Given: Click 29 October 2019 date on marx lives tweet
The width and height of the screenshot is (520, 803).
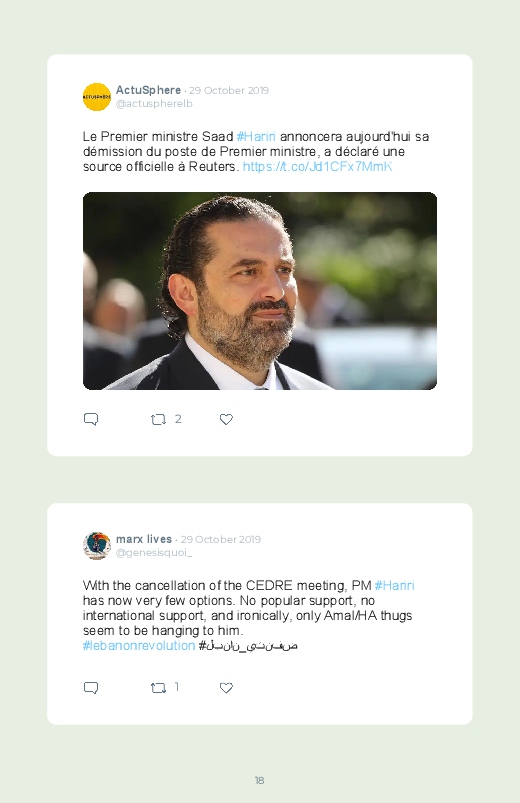Looking at the screenshot, I should coord(221,540).
